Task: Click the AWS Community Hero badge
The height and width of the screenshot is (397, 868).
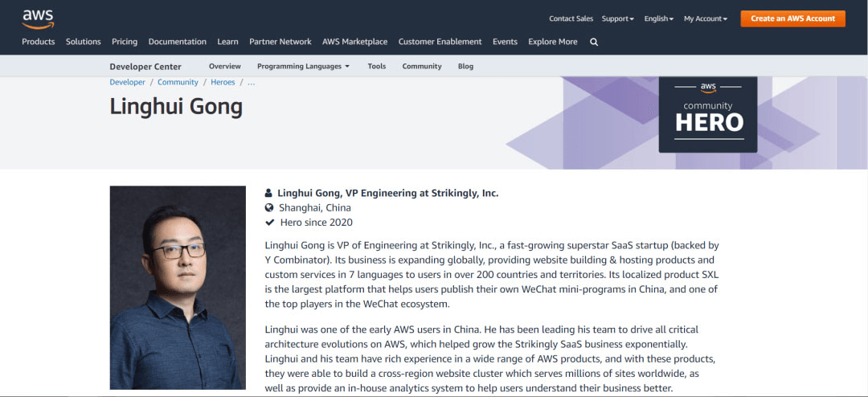Action: (x=708, y=113)
